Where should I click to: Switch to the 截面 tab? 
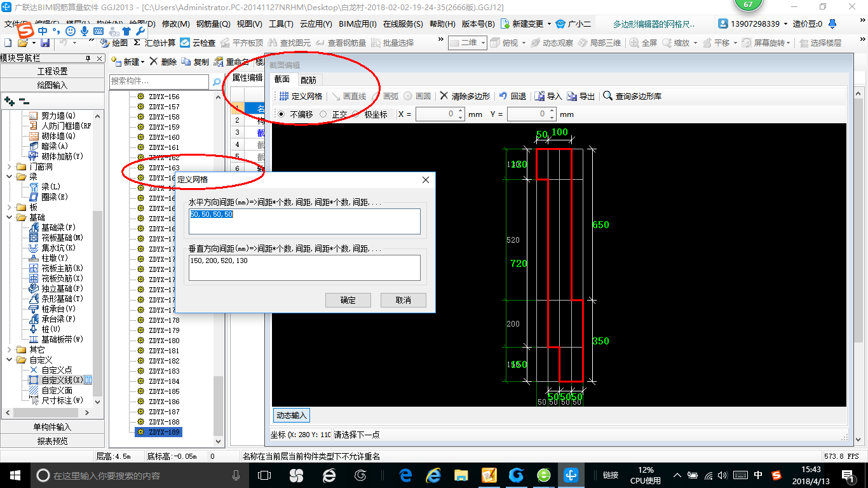tap(281, 79)
